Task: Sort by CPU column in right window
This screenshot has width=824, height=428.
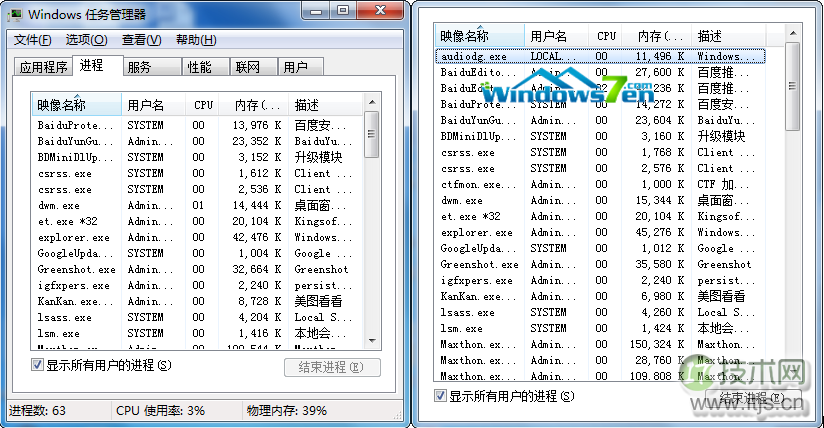Action: pos(605,36)
